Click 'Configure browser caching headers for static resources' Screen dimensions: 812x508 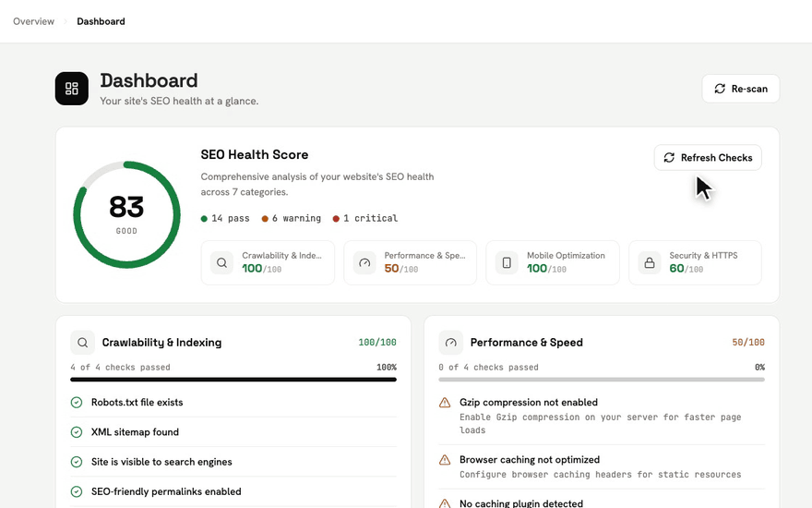pyautogui.click(x=600, y=475)
